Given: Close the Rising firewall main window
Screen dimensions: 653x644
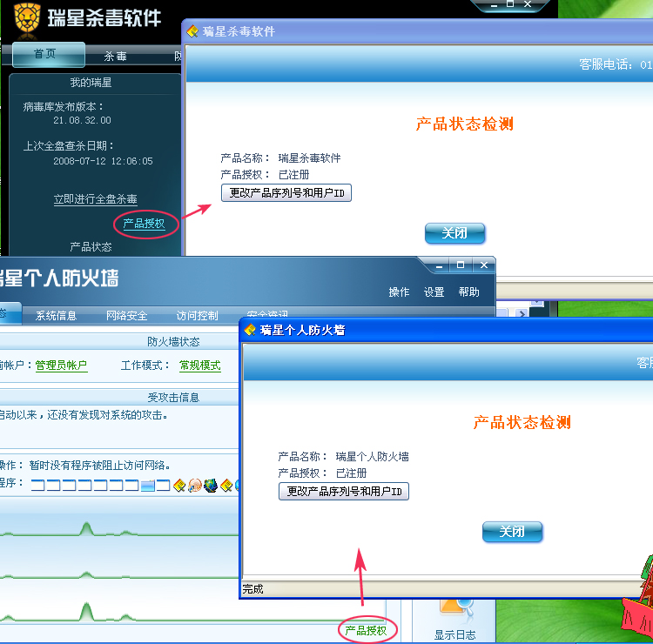Looking at the screenshot, I should click(483, 265).
